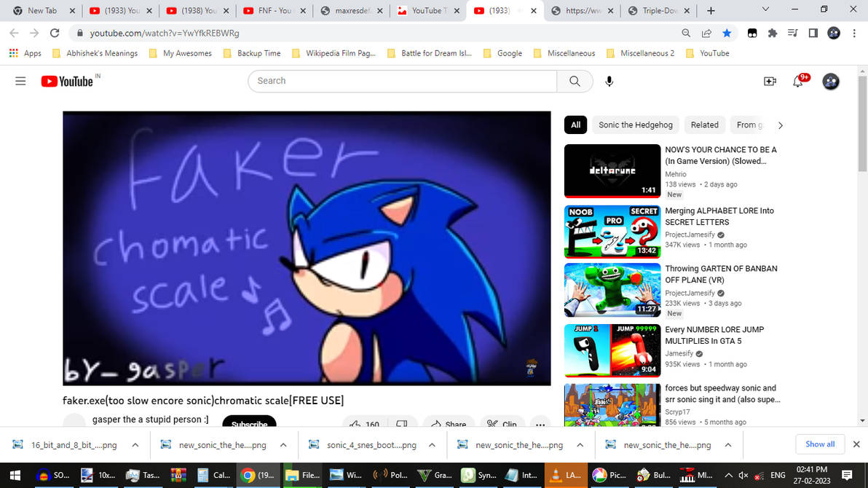
Task: Open the Apps bookmark shortcut
Action: (x=25, y=53)
